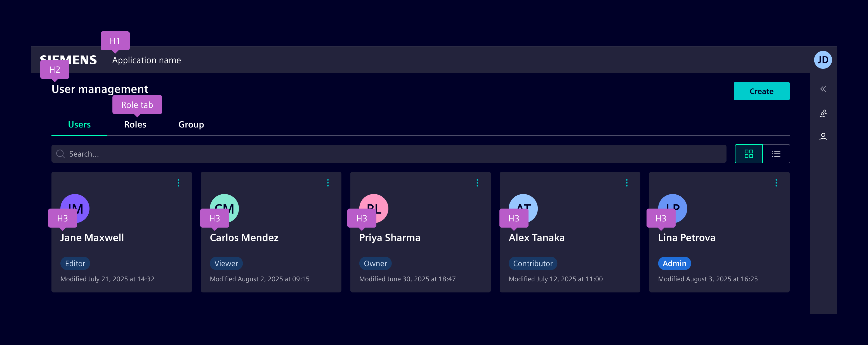The width and height of the screenshot is (868, 345).
Task: Switch to the Group tab
Action: [191, 124]
